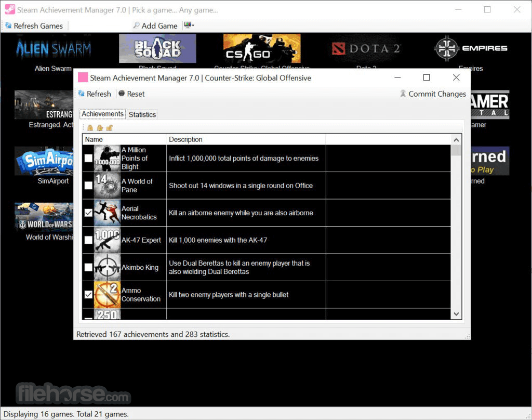Click the Aerial Necrobatics achievement icon
This screenshot has width=532, height=420.
107,213
